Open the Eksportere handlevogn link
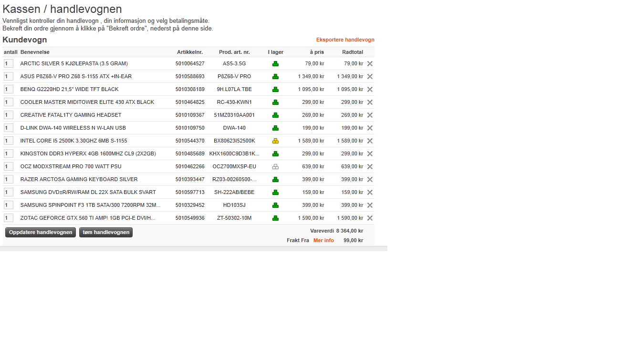 345,40
